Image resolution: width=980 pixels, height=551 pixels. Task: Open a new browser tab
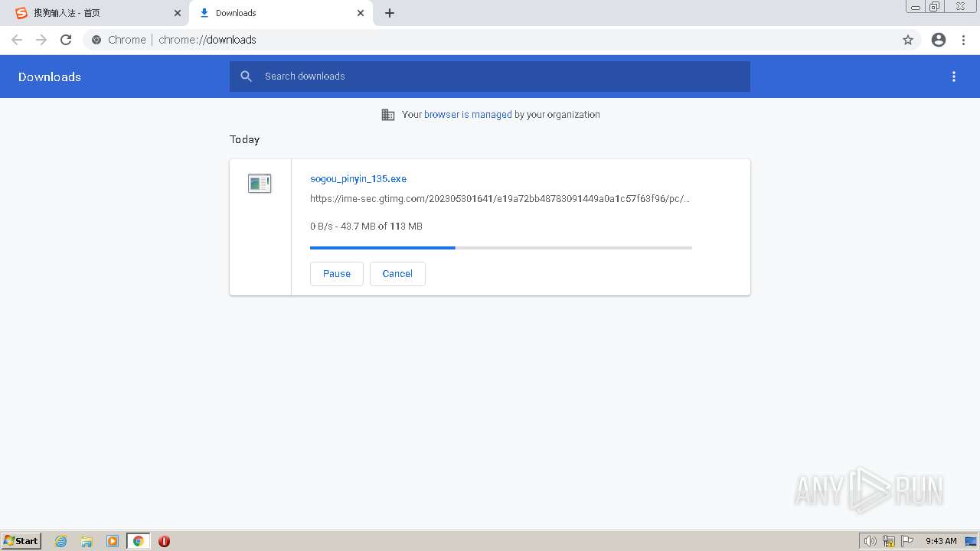coord(390,13)
